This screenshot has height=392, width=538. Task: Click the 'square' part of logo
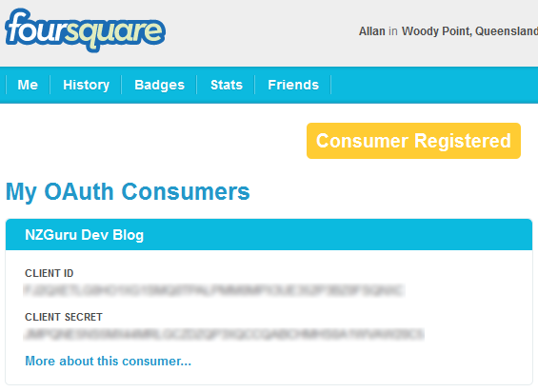click(115, 32)
